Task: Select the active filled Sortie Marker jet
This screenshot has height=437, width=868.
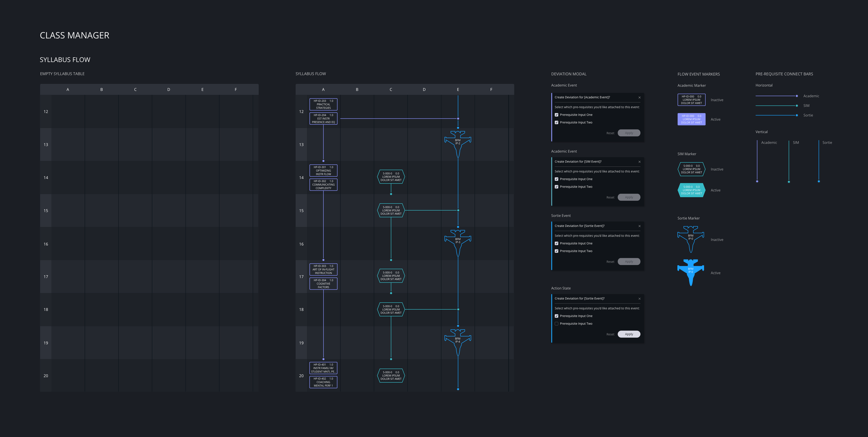Action: [x=691, y=271]
